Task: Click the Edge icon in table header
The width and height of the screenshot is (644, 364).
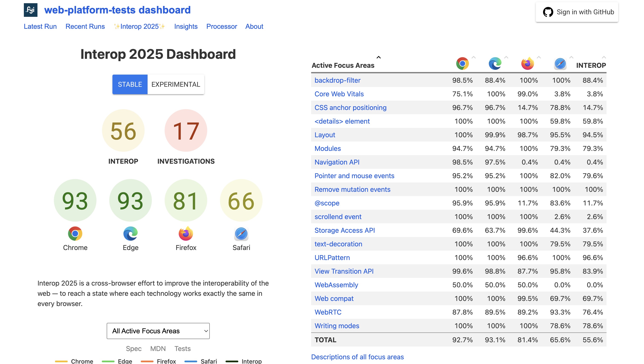Action: coord(495,64)
